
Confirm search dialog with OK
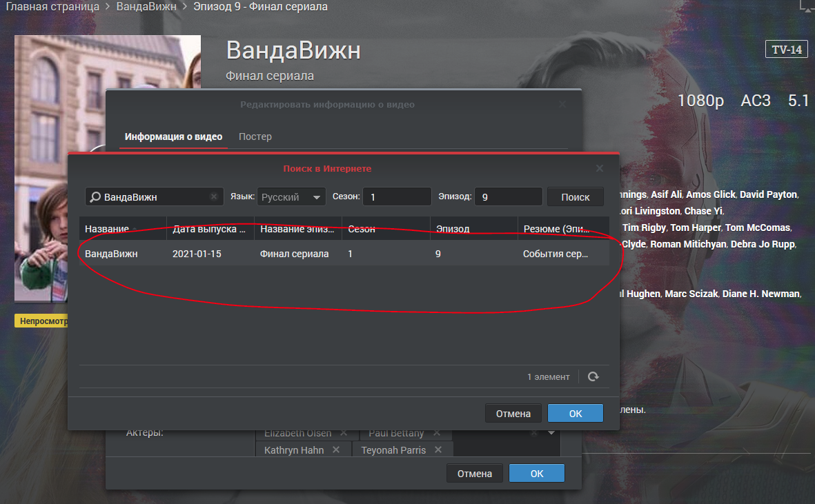tap(576, 413)
